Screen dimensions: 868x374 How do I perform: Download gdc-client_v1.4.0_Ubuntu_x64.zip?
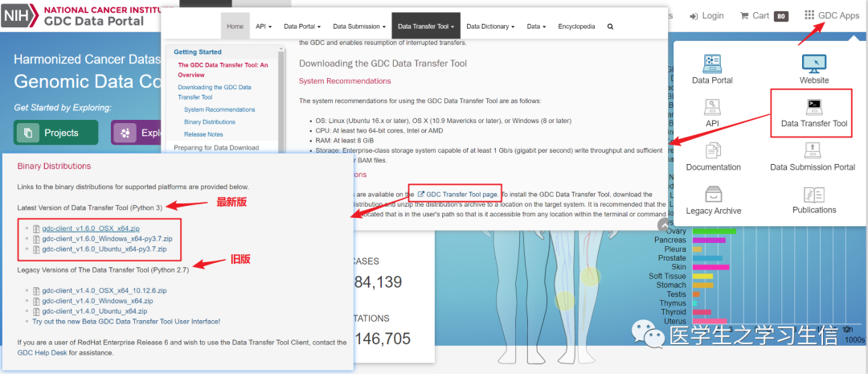pyautogui.click(x=95, y=310)
